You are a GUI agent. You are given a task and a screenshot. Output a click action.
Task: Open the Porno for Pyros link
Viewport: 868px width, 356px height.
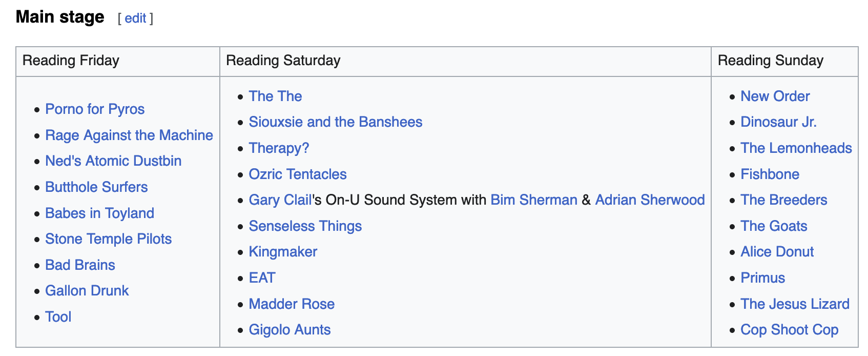(x=95, y=109)
